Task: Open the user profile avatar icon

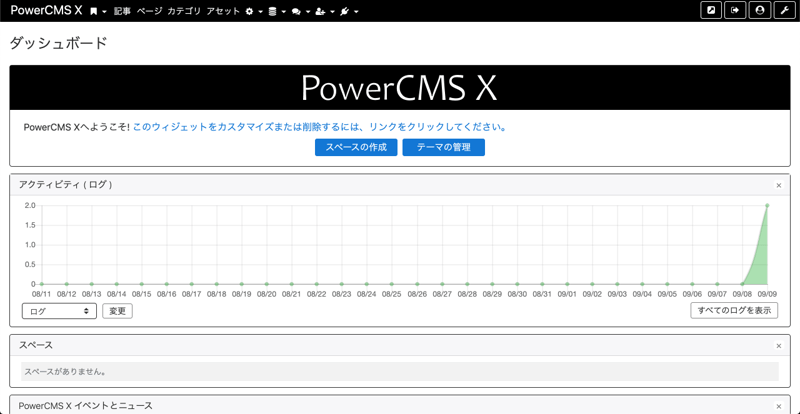Action: pyautogui.click(x=760, y=11)
